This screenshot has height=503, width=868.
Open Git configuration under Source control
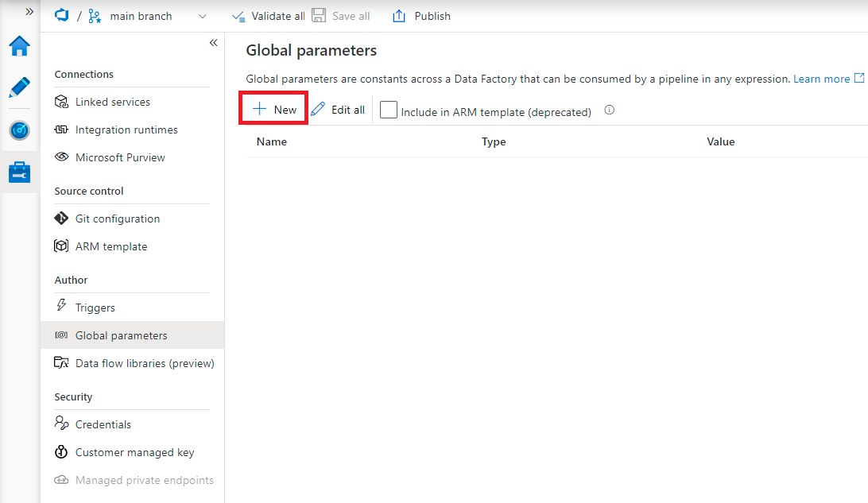(x=116, y=219)
